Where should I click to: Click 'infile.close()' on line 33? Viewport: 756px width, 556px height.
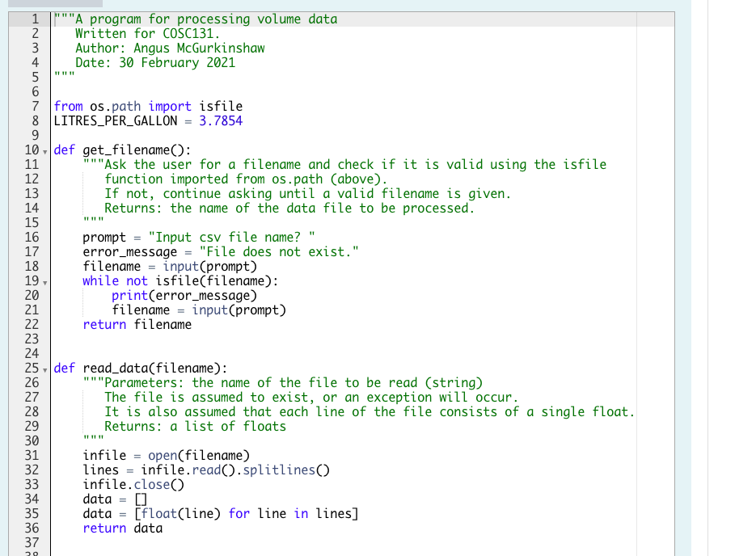(133, 484)
